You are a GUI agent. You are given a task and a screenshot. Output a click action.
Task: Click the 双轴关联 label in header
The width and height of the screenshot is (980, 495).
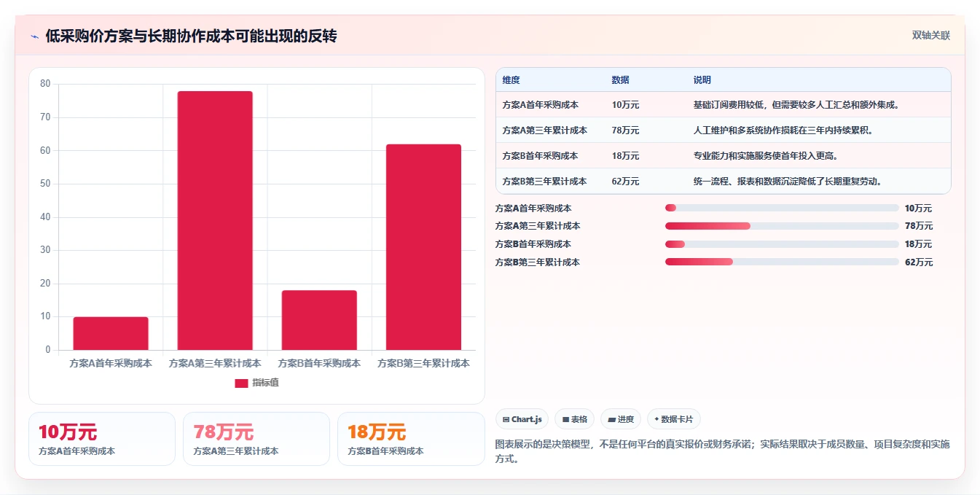coord(930,36)
